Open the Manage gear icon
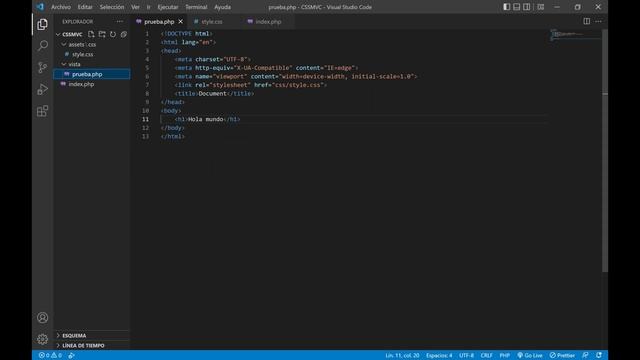640x360 pixels. tap(42, 339)
